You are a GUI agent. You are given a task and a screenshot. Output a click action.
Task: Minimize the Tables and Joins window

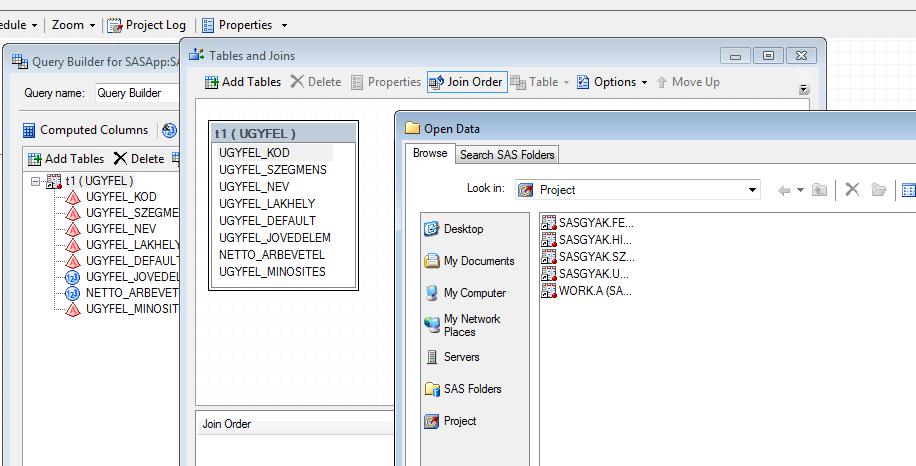(735, 56)
